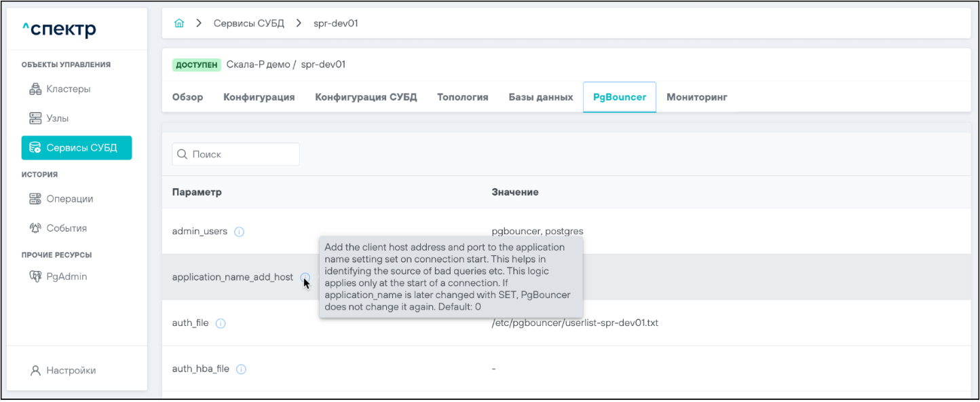Click info icon next to admin_users
Image resolution: width=980 pixels, height=402 pixels.
coord(239,232)
